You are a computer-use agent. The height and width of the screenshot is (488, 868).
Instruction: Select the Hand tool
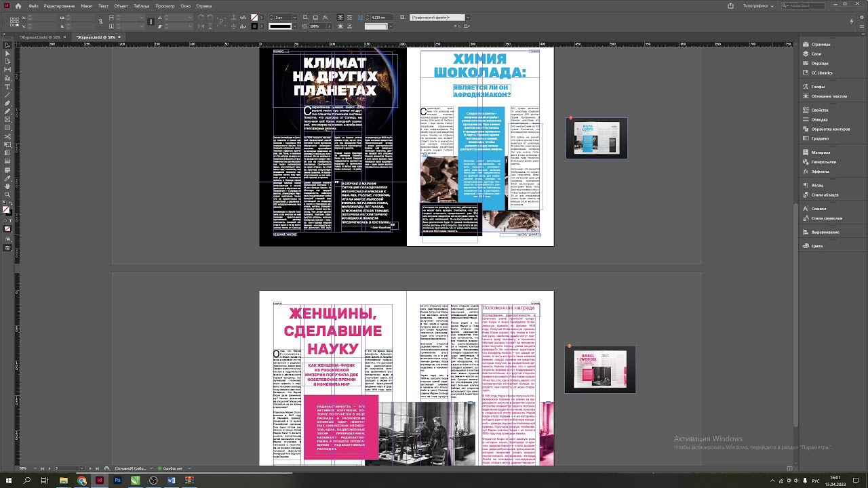coord(7,186)
